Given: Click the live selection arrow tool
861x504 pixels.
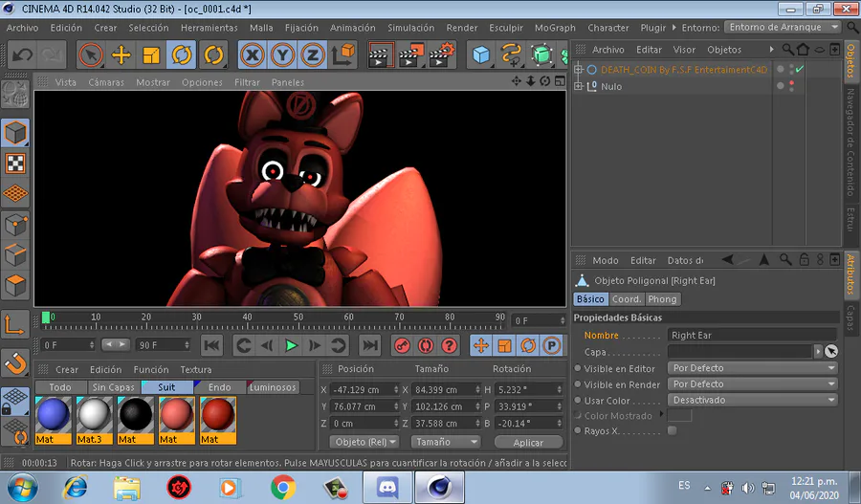Looking at the screenshot, I should [x=91, y=55].
